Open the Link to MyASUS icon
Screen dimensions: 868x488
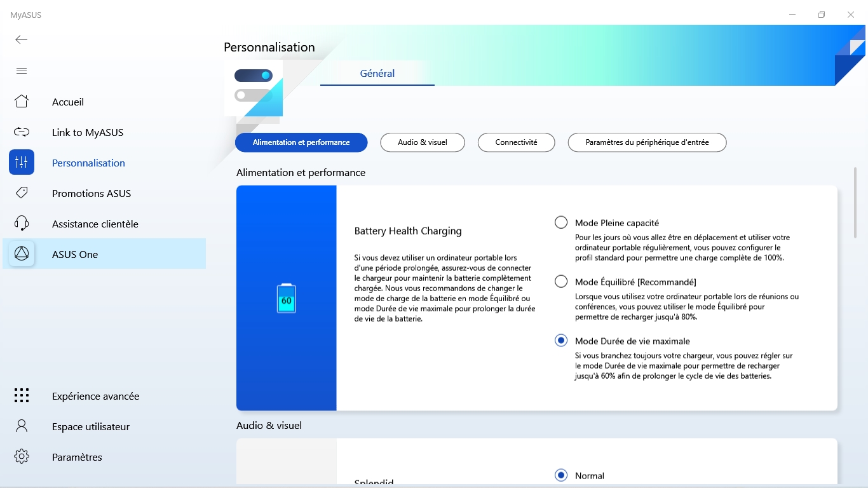pos(22,132)
